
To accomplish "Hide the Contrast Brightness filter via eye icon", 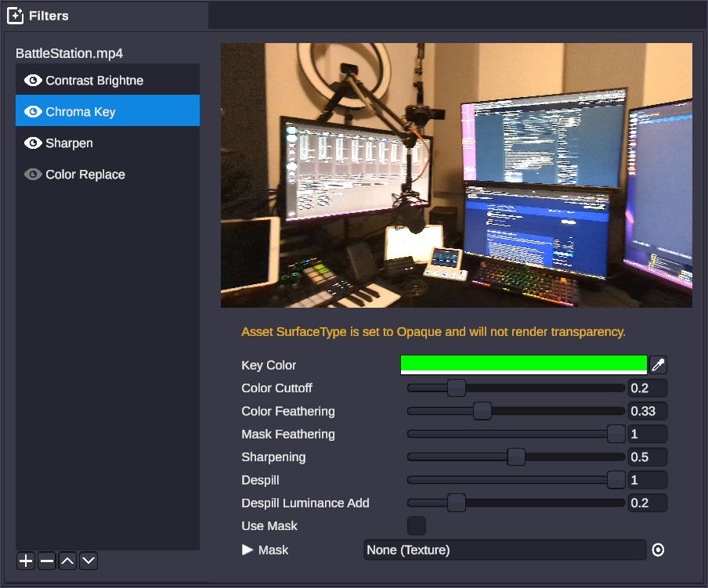I will [x=33, y=81].
